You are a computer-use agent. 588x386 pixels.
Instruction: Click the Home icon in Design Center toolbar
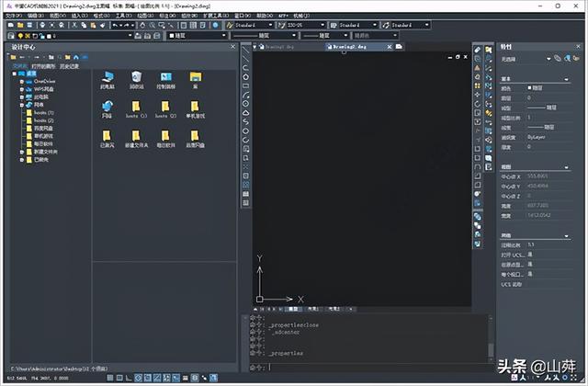coord(77,56)
